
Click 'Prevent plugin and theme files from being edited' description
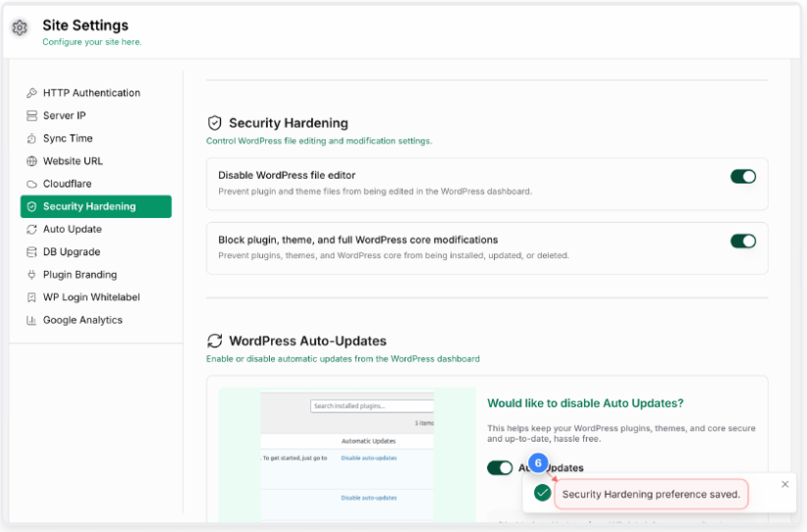pyautogui.click(x=375, y=191)
